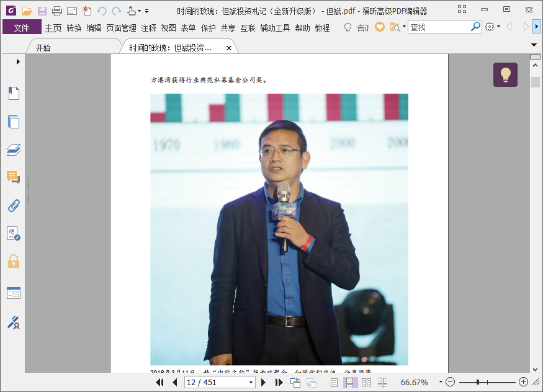
Task: Open the Security padlock panel
Action: 14,261
